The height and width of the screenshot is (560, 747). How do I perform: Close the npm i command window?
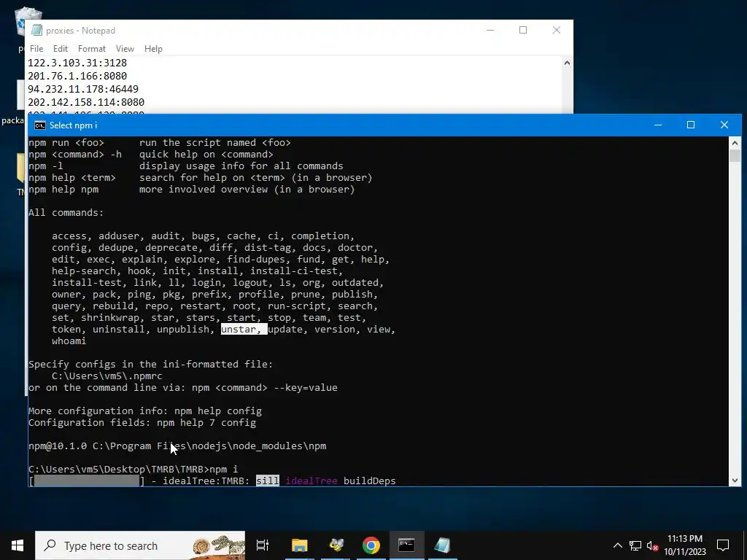724,125
